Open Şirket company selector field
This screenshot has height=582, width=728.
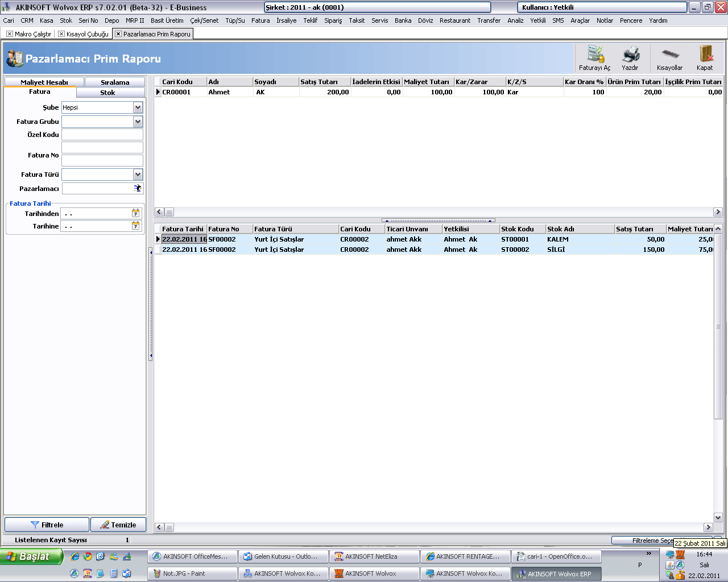click(378, 7)
